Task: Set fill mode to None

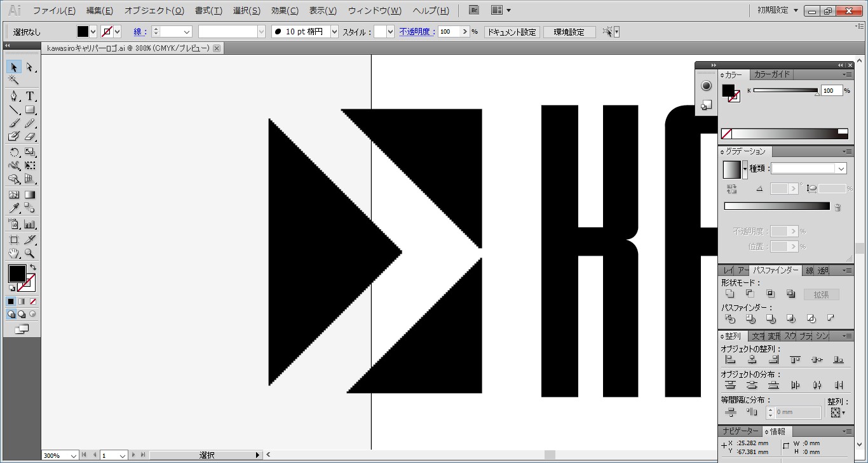Action: (x=33, y=301)
